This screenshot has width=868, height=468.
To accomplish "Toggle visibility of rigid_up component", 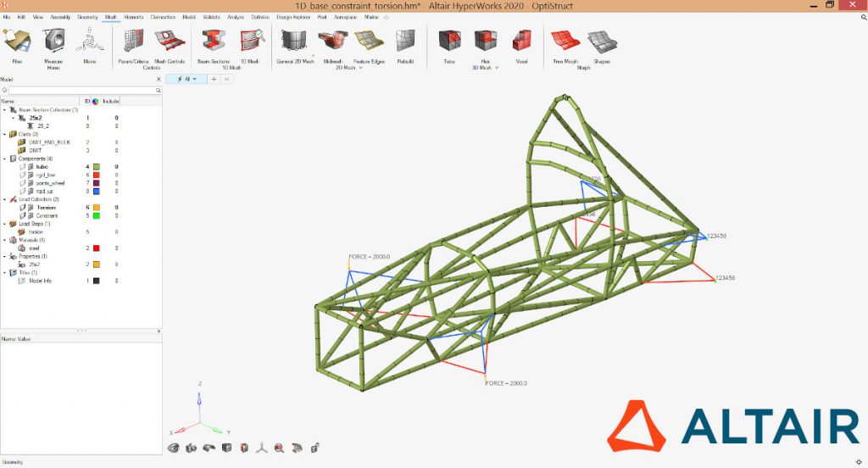I will [x=23, y=191].
